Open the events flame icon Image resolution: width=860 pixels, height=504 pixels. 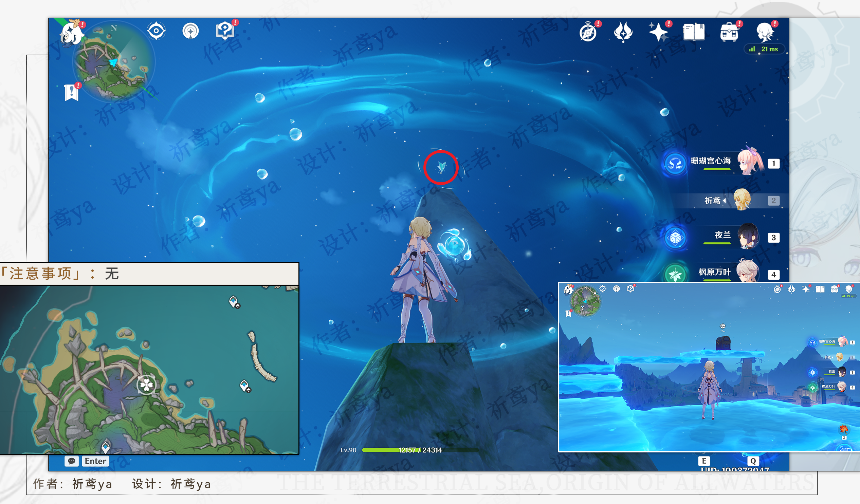(x=623, y=33)
